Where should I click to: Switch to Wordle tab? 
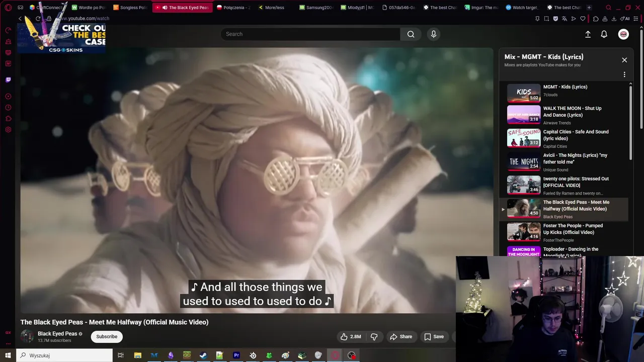click(89, 8)
